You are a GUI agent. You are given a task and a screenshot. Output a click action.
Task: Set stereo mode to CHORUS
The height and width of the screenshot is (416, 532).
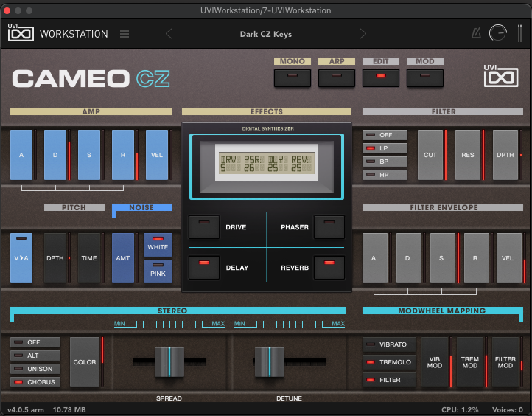35,382
